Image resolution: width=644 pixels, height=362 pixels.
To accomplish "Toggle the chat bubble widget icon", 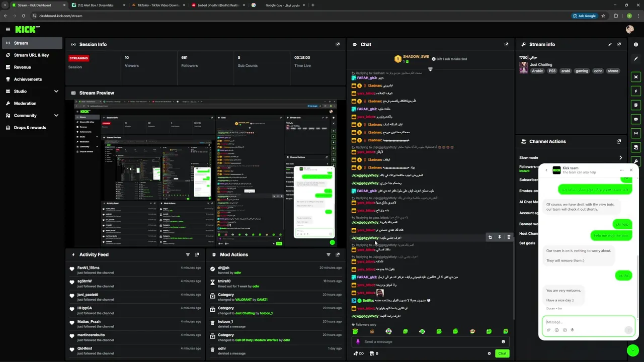I will tap(636, 119).
